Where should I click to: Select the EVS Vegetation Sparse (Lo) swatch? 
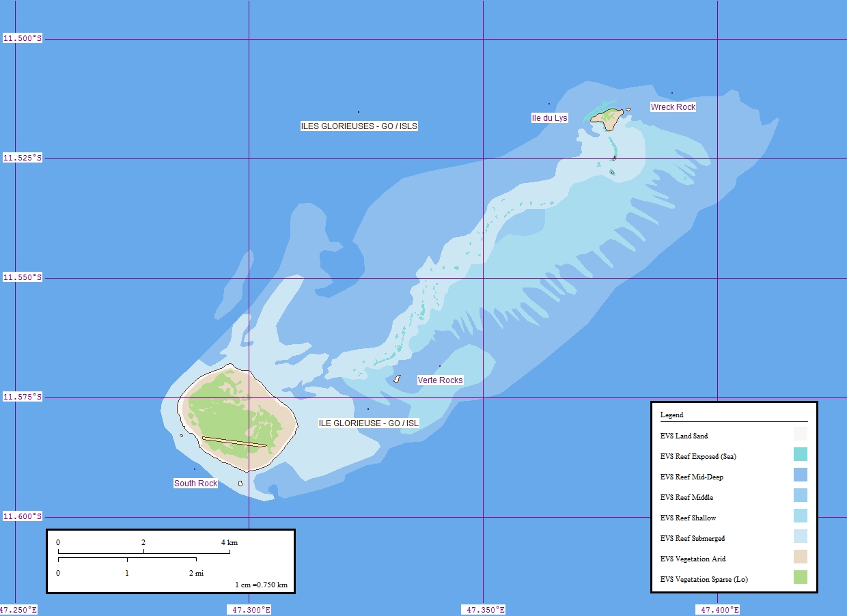pos(801,577)
